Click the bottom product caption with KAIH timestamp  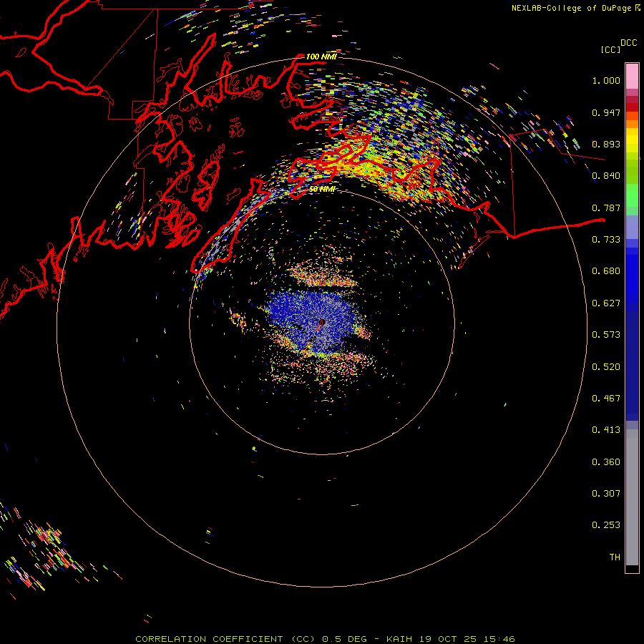325,639
